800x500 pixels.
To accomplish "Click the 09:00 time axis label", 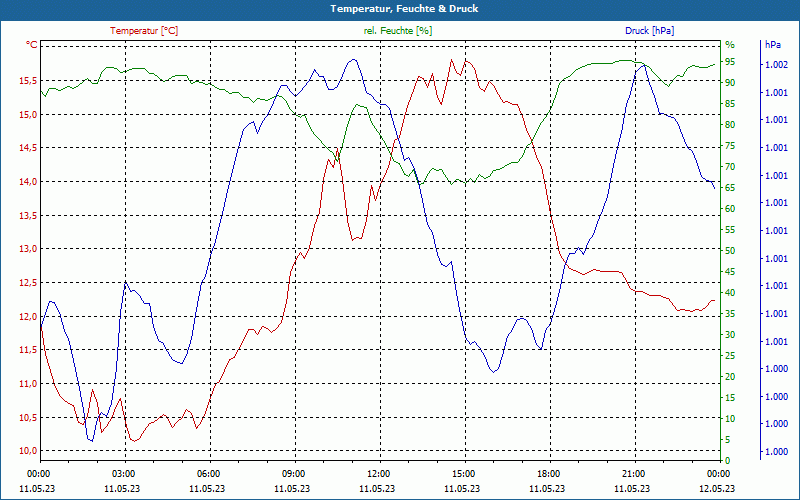I will [x=294, y=473].
